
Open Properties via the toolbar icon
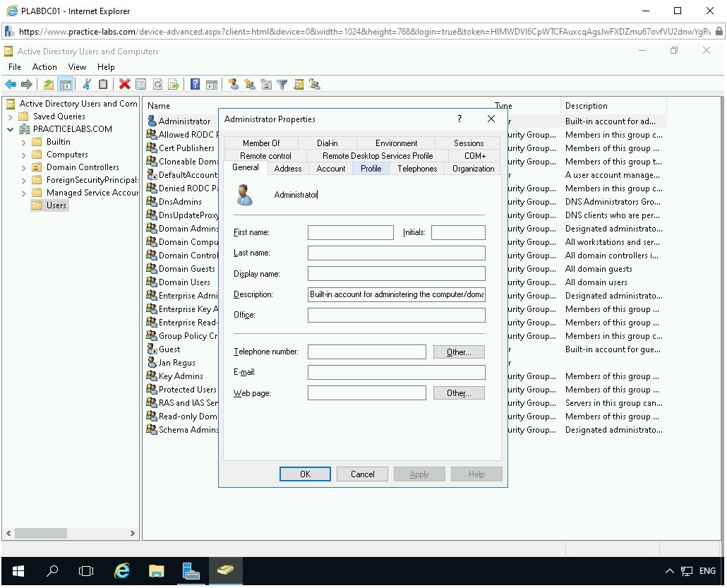[x=140, y=85]
